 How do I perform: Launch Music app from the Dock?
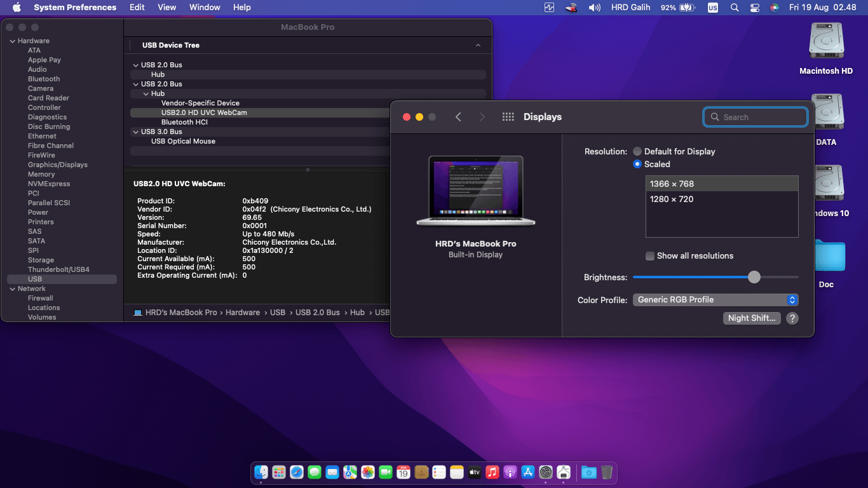tap(492, 472)
